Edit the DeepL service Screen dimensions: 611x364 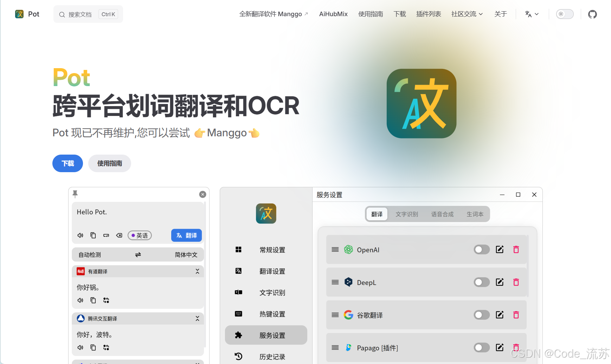coord(500,282)
